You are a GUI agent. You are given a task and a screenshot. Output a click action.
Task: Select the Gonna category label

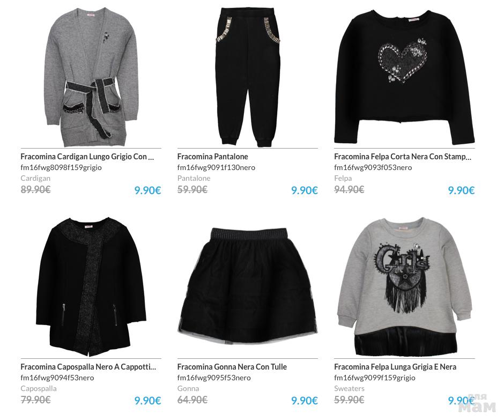tap(188, 388)
